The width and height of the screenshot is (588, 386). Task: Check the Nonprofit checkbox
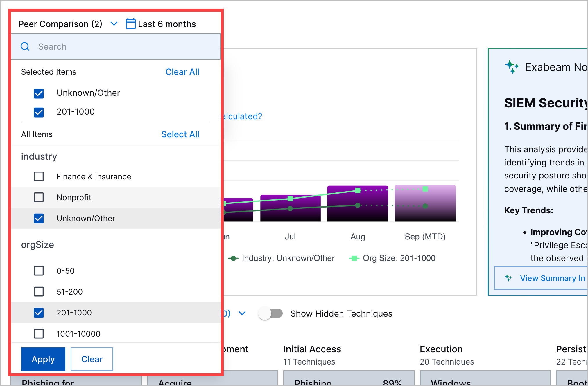point(39,197)
